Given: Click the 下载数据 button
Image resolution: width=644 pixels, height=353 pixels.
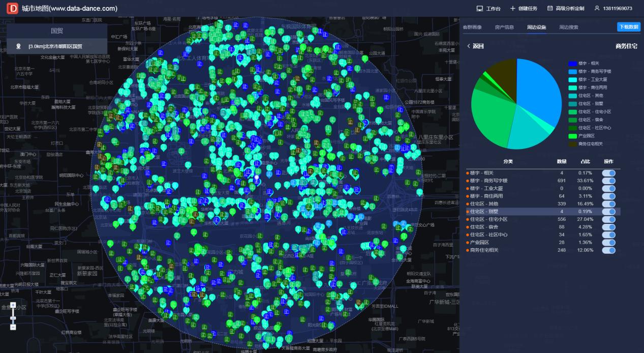Looking at the screenshot, I should coord(628,27).
